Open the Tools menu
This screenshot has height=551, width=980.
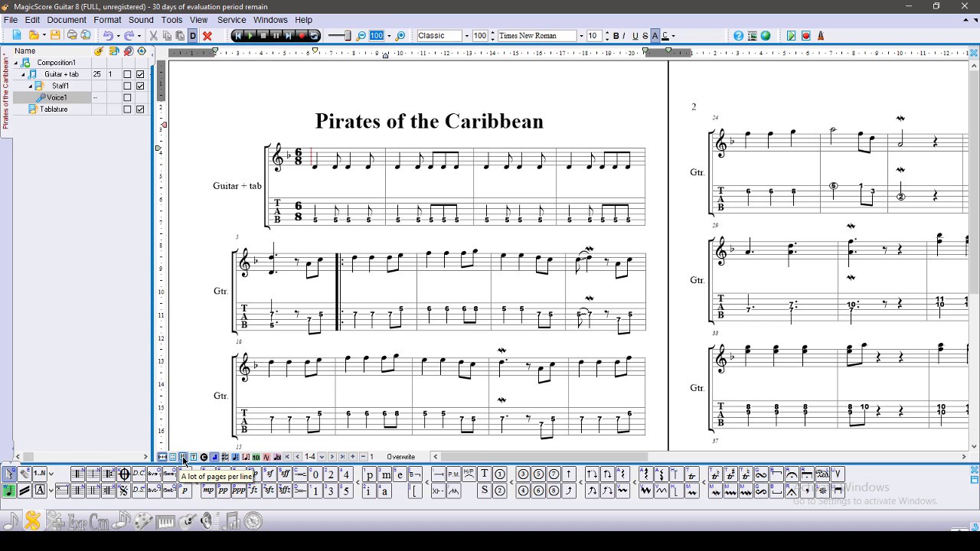(x=171, y=20)
